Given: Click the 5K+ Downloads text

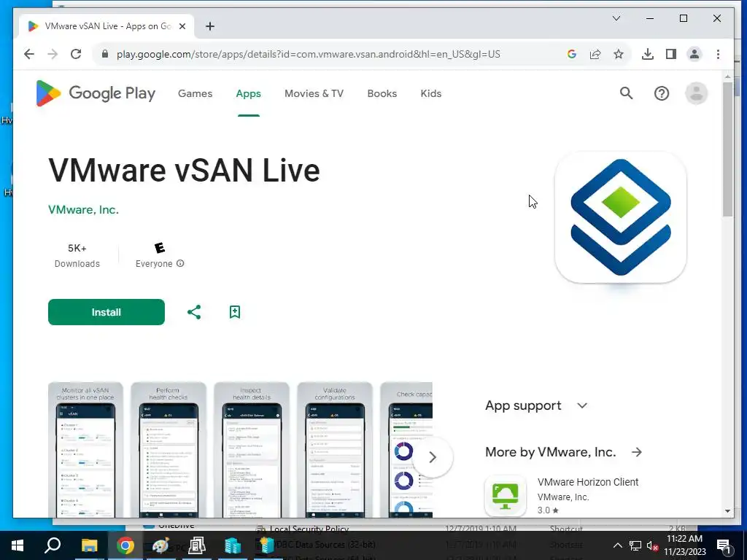Looking at the screenshot, I should pos(77,256).
